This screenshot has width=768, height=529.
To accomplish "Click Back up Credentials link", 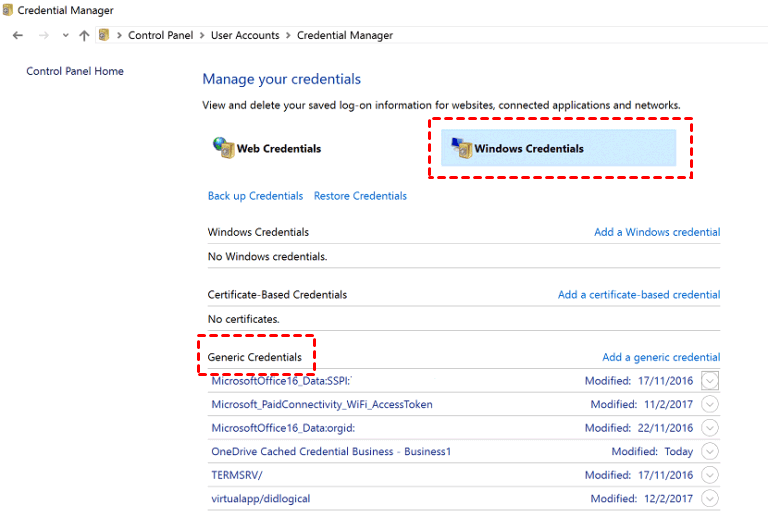I will click(x=255, y=196).
